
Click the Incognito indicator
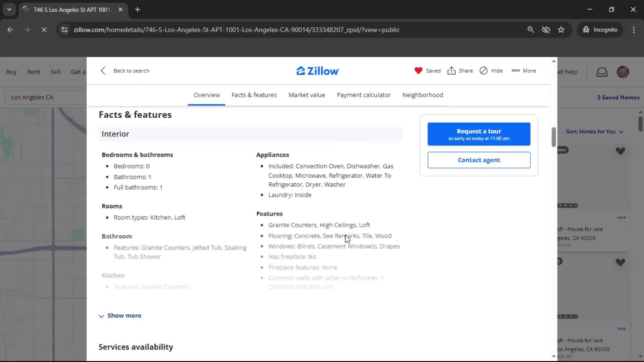[x=600, y=29]
